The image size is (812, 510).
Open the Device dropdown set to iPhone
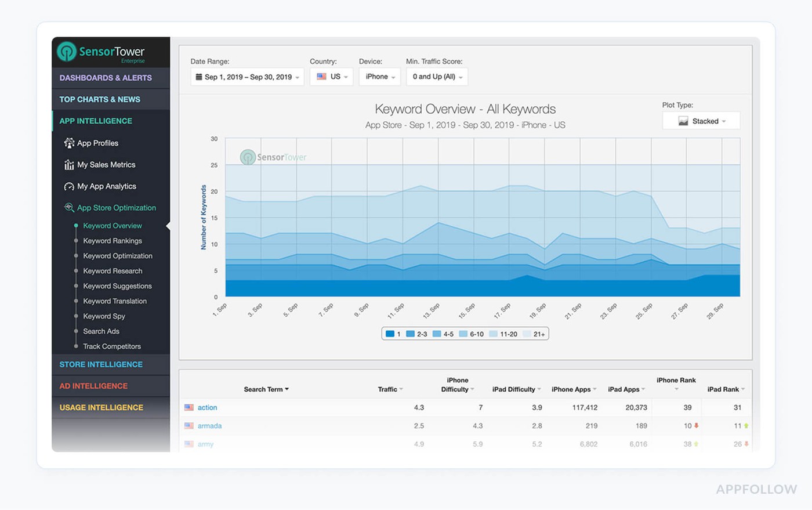(x=379, y=77)
